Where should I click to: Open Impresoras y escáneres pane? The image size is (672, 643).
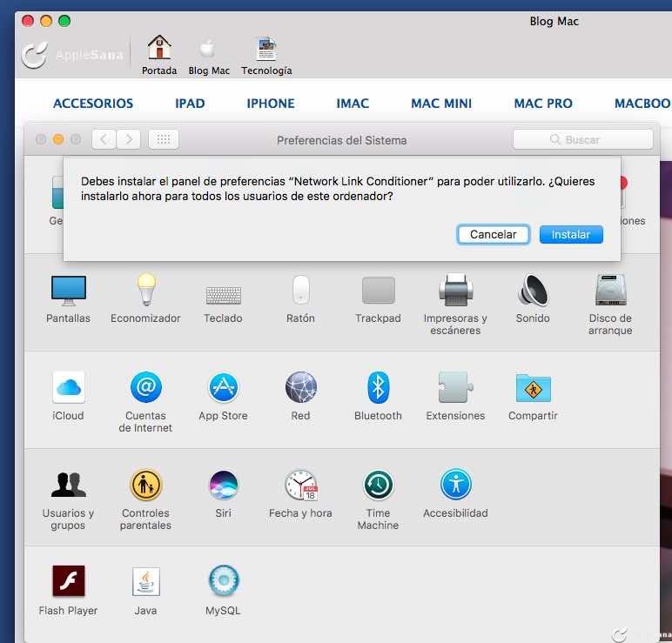point(455,305)
